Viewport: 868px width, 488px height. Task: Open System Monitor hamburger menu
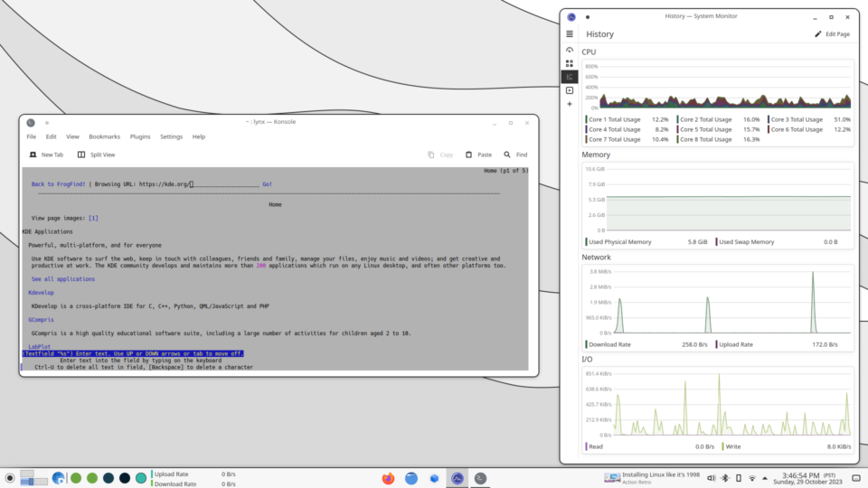569,34
